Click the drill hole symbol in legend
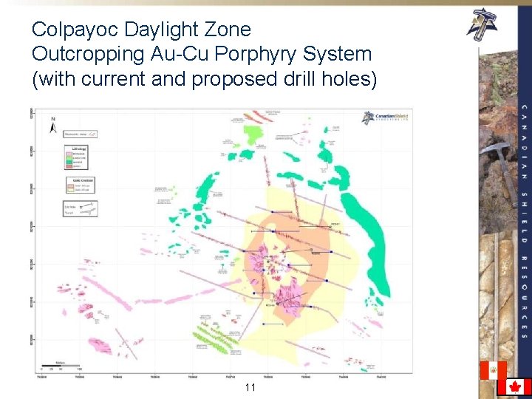The height and width of the screenshot is (399, 532). pos(86,205)
